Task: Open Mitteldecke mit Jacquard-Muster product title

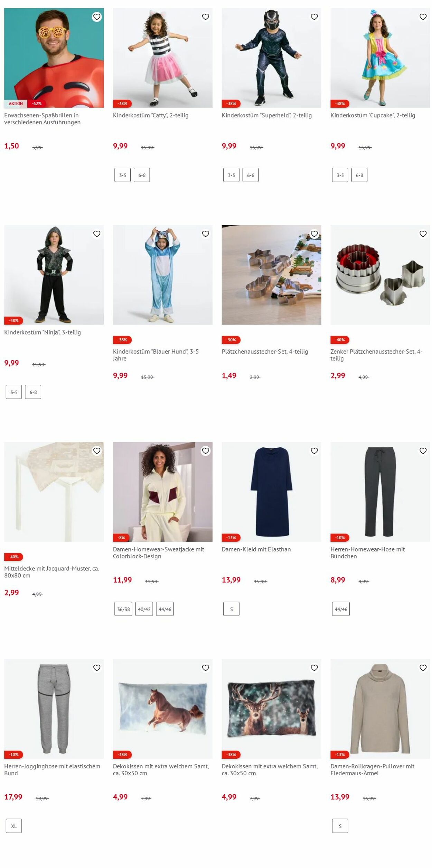Action: (x=52, y=572)
